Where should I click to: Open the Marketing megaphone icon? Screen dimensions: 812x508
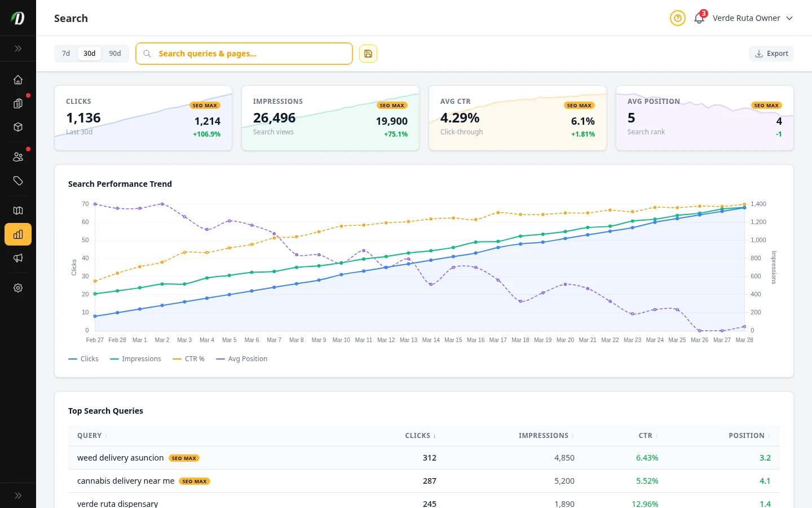pos(18,258)
